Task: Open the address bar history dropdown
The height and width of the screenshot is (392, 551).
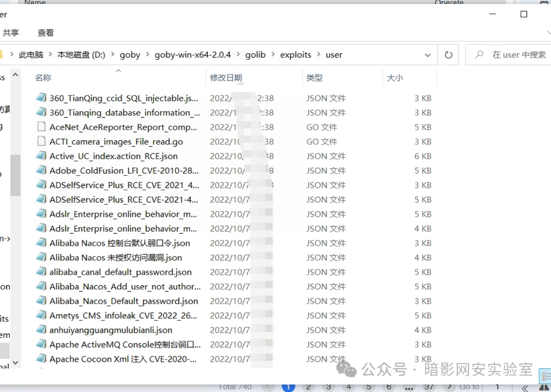Action: click(428, 55)
